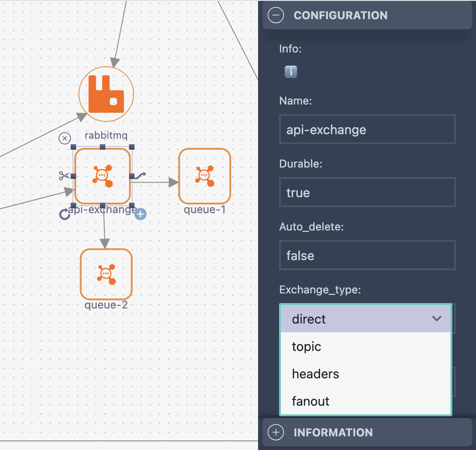
Task: Select the 'direct' exchange type option
Action: (x=309, y=319)
